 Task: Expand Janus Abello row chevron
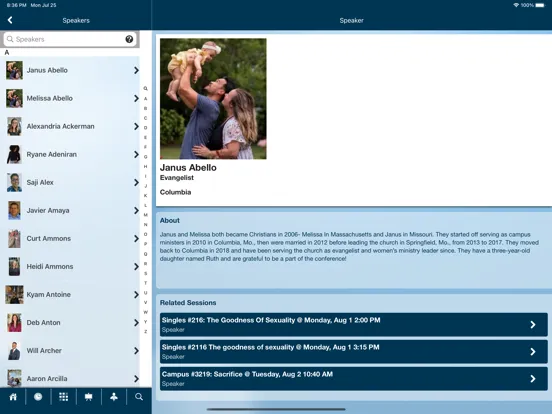click(136, 70)
